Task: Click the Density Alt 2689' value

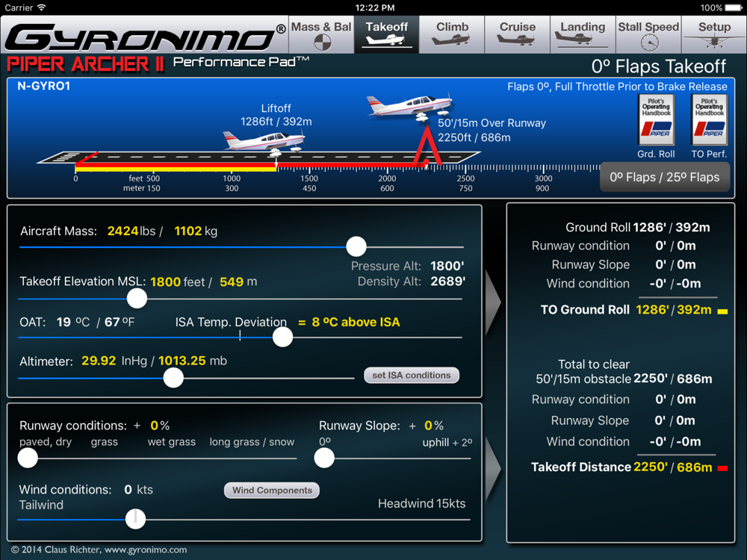Action: [x=447, y=281]
